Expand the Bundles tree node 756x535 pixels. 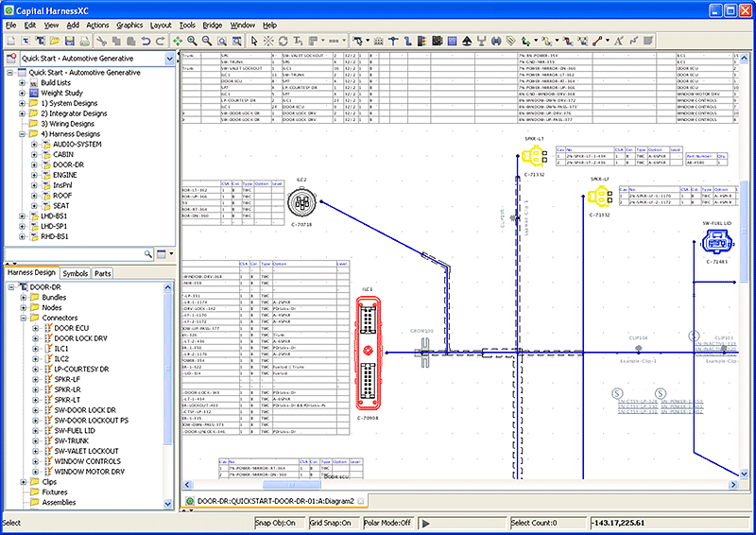(24, 297)
